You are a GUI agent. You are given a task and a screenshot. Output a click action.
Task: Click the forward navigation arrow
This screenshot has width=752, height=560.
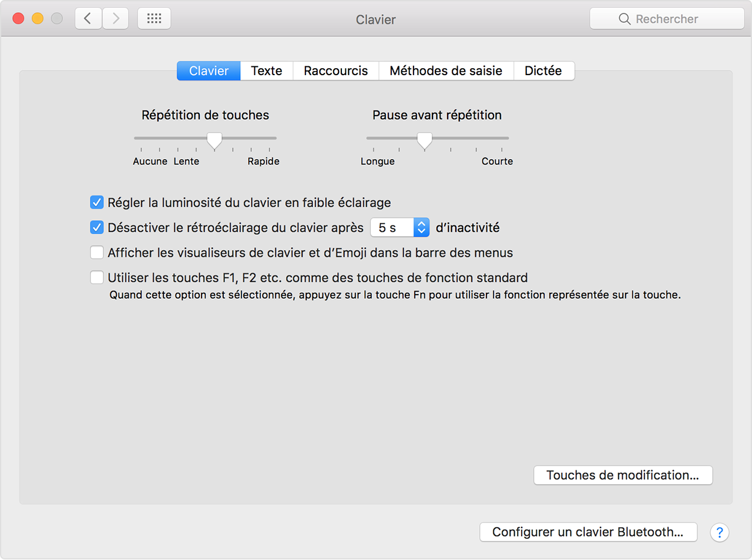116,19
